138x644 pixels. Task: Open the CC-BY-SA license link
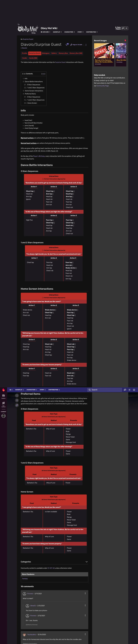[x=51, y=568]
